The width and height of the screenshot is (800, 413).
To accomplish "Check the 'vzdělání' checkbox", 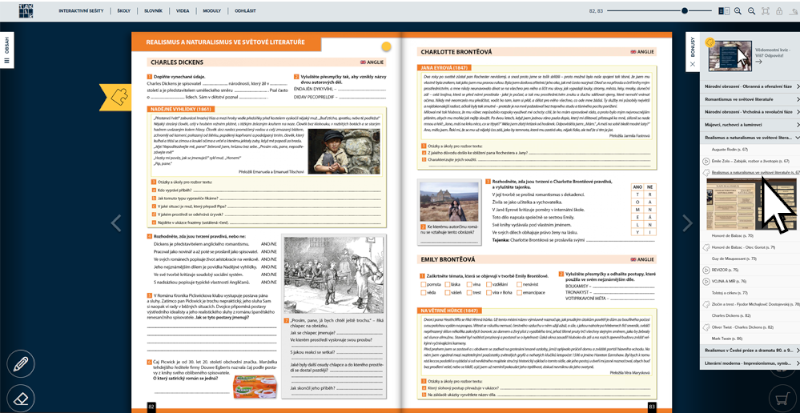I will click(x=489, y=284).
